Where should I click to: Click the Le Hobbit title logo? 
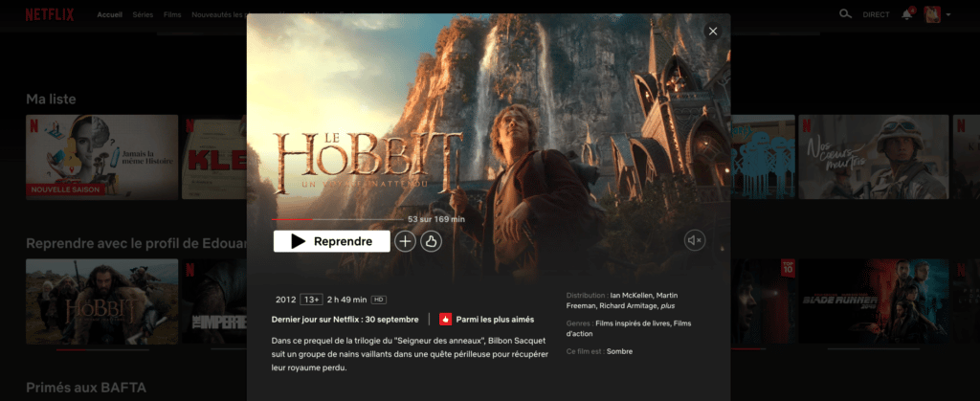[x=368, y=163]
